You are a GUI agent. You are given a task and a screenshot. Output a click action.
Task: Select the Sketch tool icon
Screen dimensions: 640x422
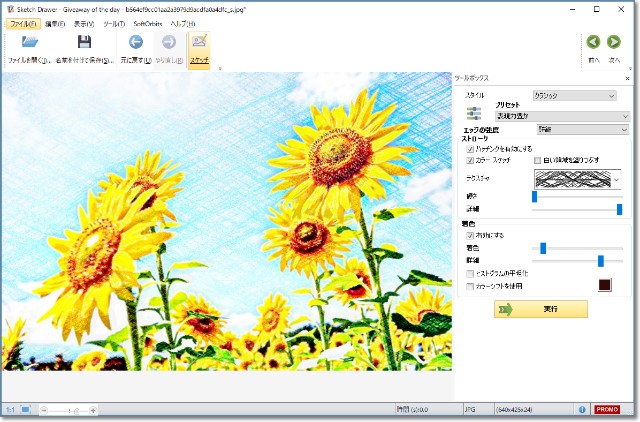click(x=199, y=43)
